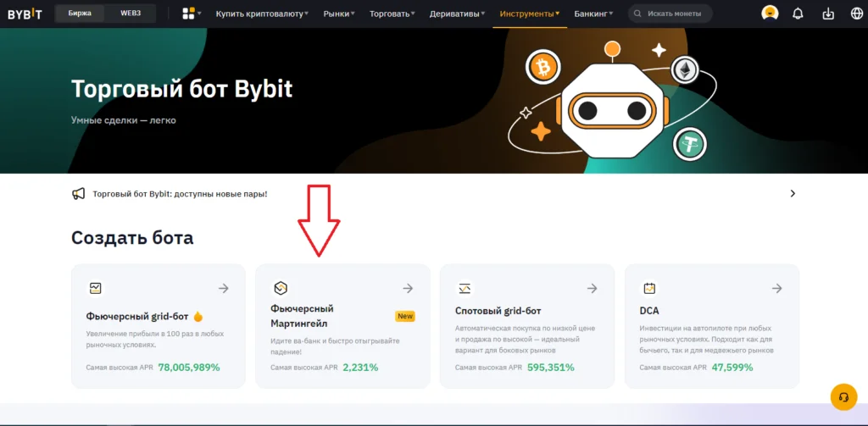Switch to the Биржа mode

(x=80, y=14)
